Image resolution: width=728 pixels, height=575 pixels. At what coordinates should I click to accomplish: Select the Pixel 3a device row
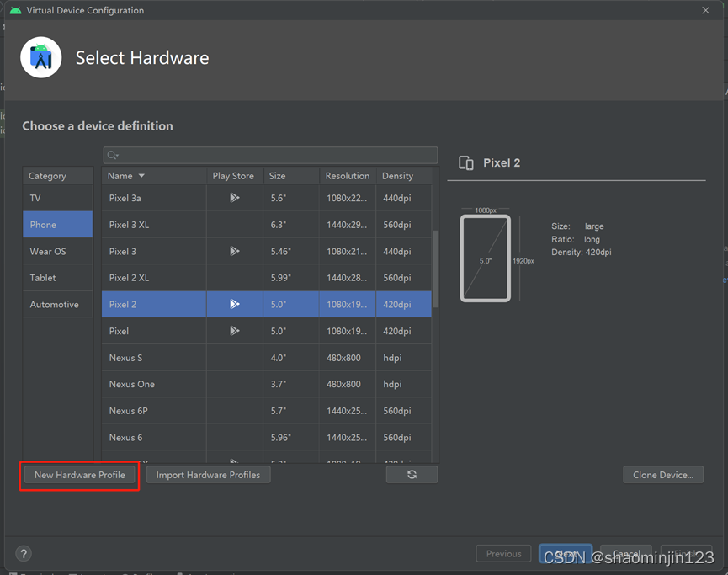(x=267, y=198)
